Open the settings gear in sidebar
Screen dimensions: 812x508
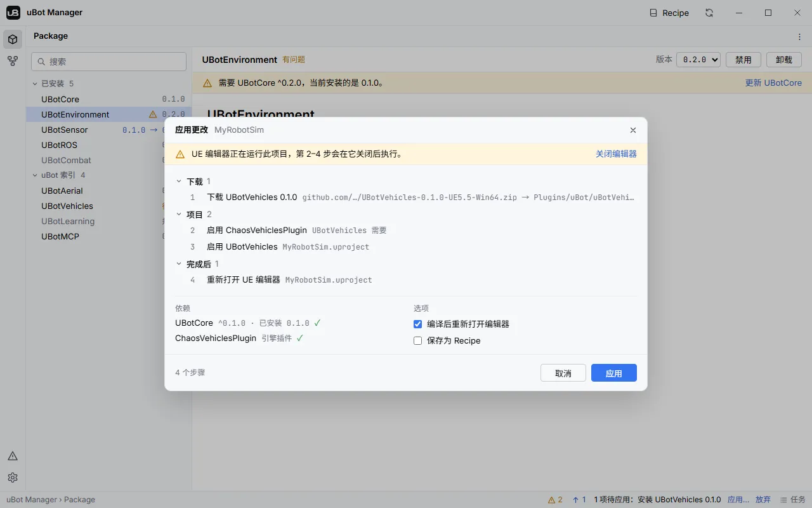coord(13,478)
